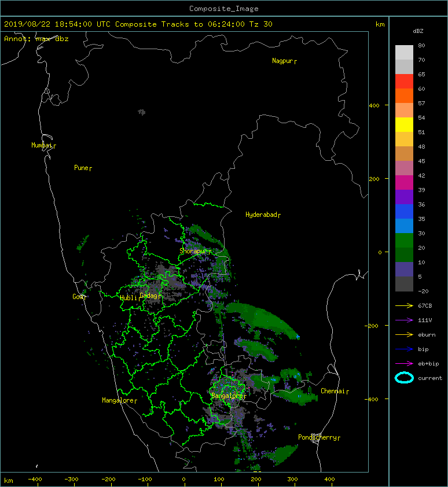Viewport: 448px width, 487px height.
Task: Click the Hyderabad city label
Action: (261, 215)
